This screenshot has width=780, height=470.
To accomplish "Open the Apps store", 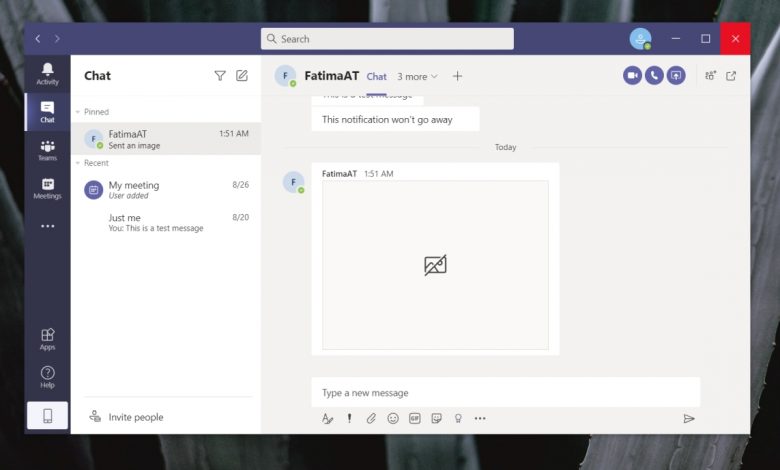I will [47, 339].
